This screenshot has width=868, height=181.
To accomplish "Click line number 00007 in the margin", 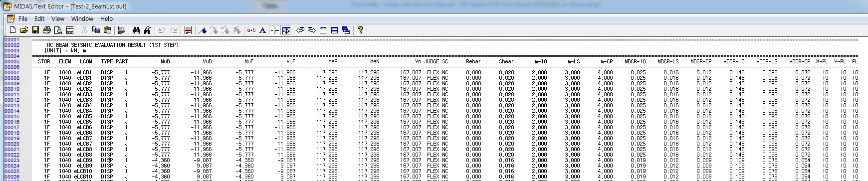I will click(x=12, y=73).
